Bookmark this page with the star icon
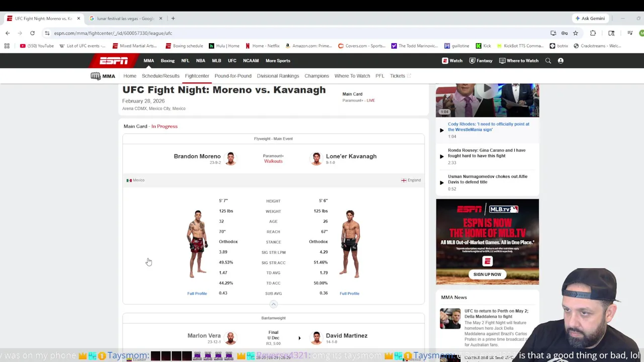The image size is (644, 362). click(x=576, y=33)
